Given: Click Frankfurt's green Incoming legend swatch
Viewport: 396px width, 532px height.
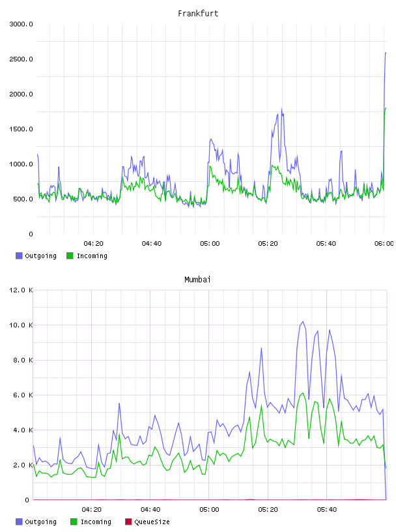Looking at the screenshot, I should click(70, 256).
